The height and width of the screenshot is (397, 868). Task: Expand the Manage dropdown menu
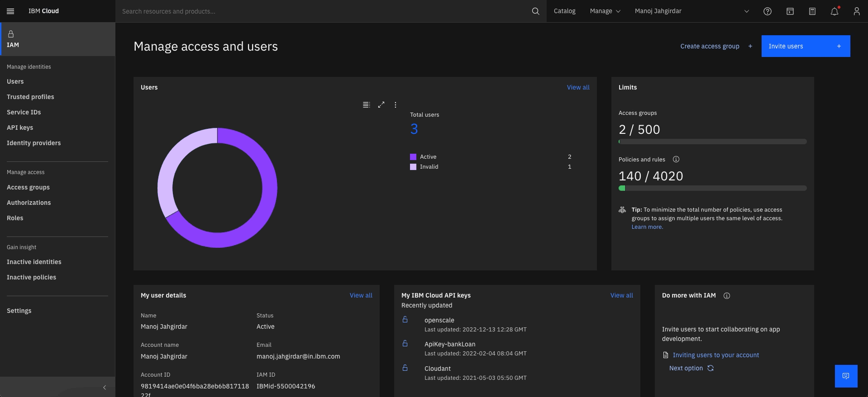(605, 11)
